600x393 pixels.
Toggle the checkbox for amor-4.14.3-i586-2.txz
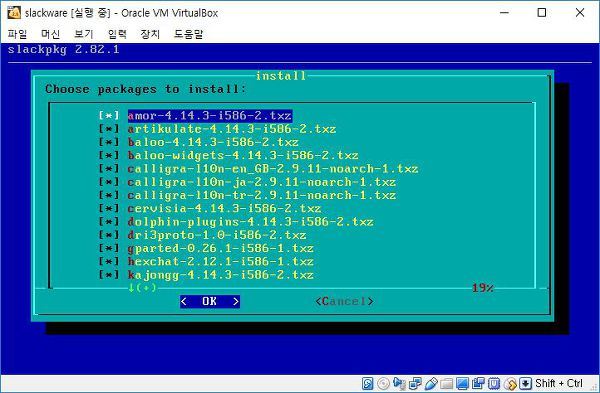109,116
